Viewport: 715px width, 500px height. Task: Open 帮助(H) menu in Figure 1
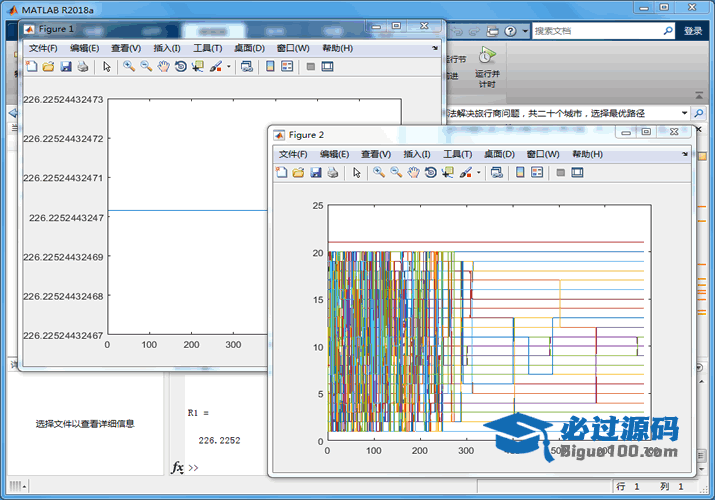click(x=337, y=48)
